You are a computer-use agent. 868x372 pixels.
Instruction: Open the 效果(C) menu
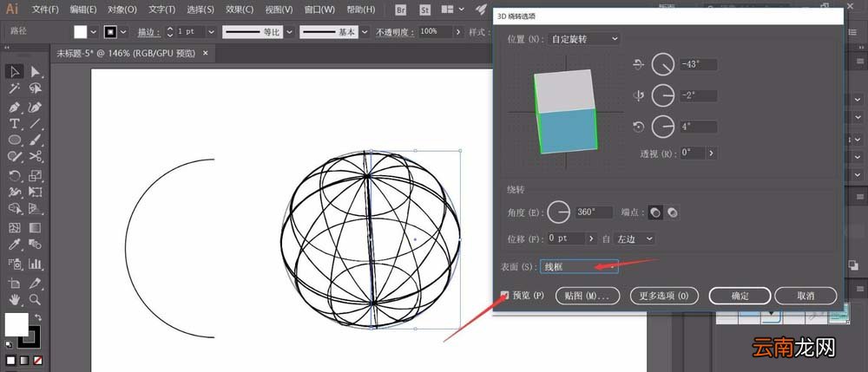coord(240,10)
